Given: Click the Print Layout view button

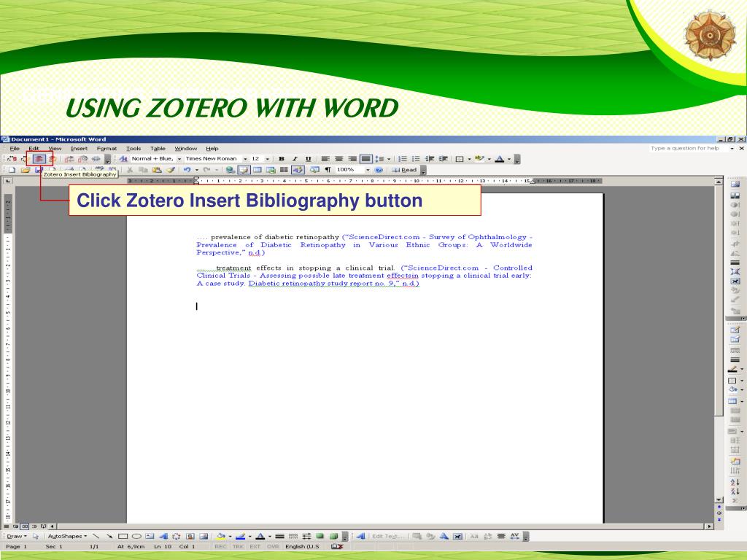Looking at the screenshot, I should pos(25,526).
